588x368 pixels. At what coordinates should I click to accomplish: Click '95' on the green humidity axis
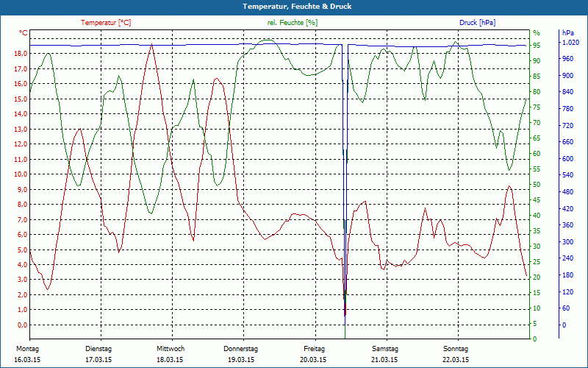[x=537, y=46]
